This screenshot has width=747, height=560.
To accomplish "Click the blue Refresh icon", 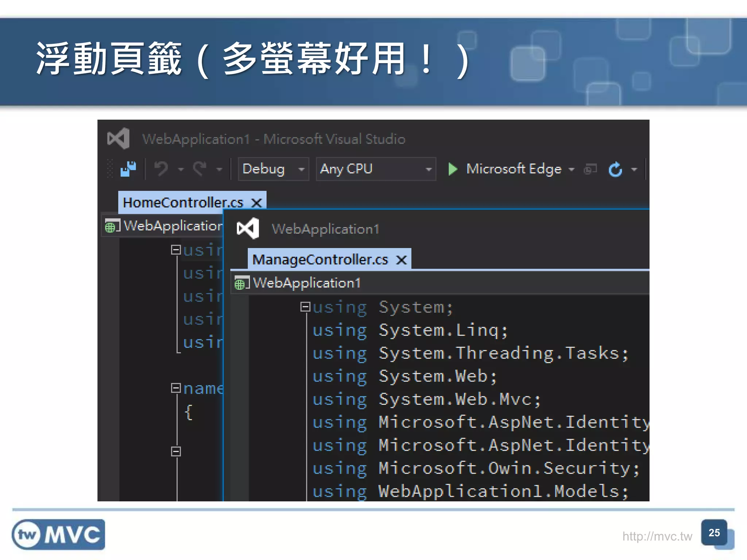I will 616,169.
